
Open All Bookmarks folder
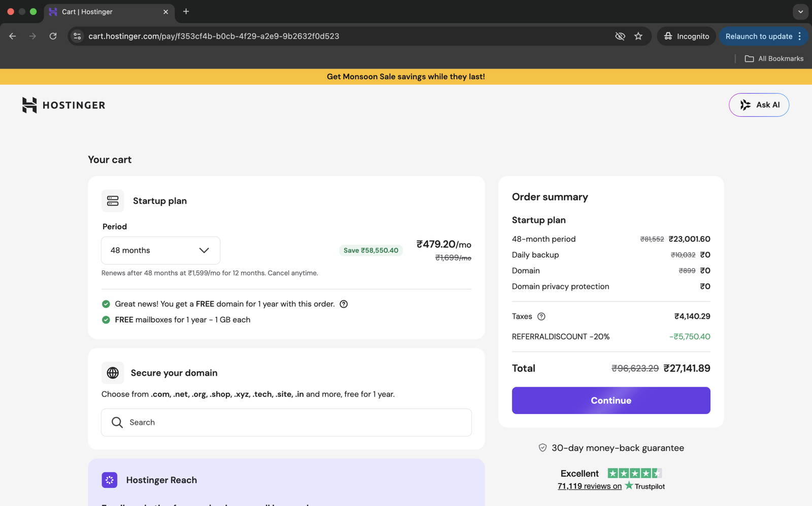[x=774, y=58]
